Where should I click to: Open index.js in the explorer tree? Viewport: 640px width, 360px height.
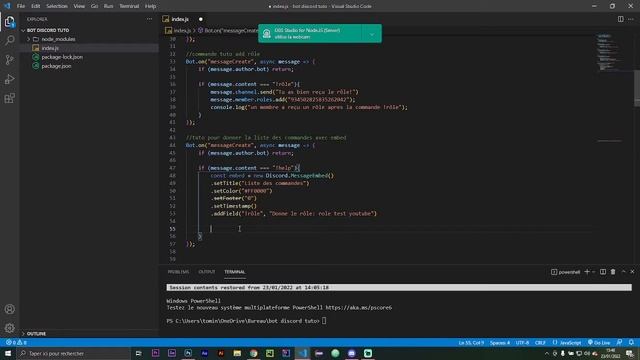tap(50, 48)
